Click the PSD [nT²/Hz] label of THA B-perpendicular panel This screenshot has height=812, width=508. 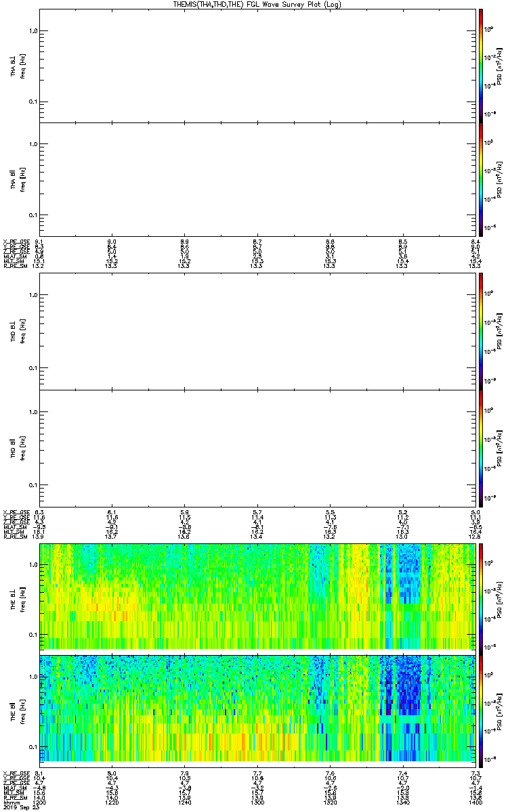tap(500, 66)
